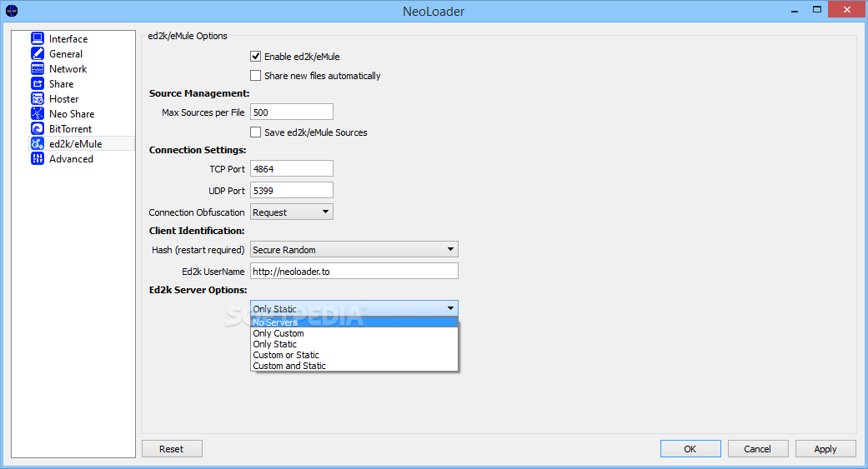Screen dimensions: 868x469
Task: Enable Share new files automatically
Action: [x=256, y=75]
